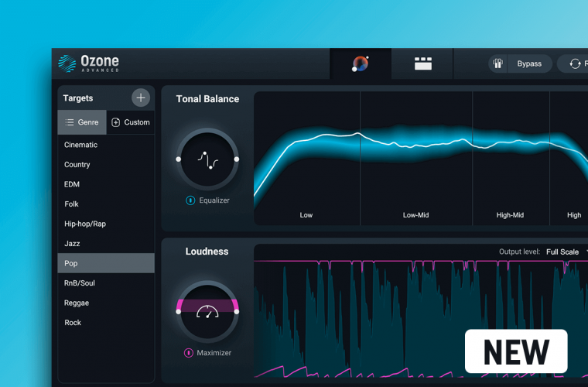This screenshot has width=588, height=387.
Task: Click the Equalizer curve icon inside the dial
Action: click(208, 160)
